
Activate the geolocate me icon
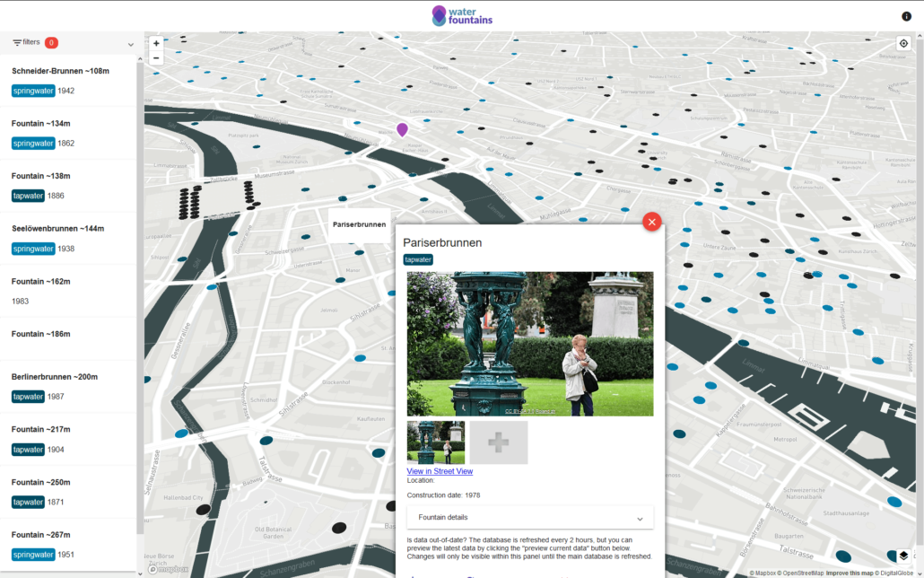903,43
